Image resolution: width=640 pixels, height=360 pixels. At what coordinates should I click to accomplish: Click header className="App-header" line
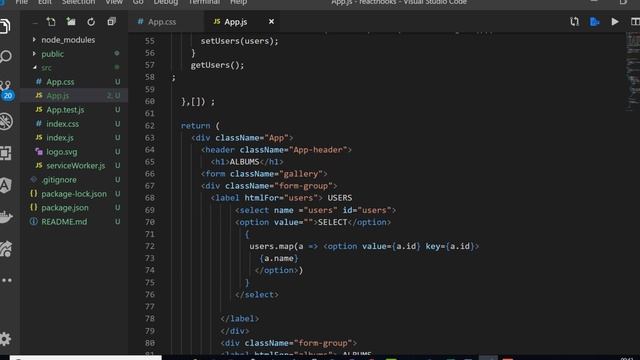click(x=276, y=150)
